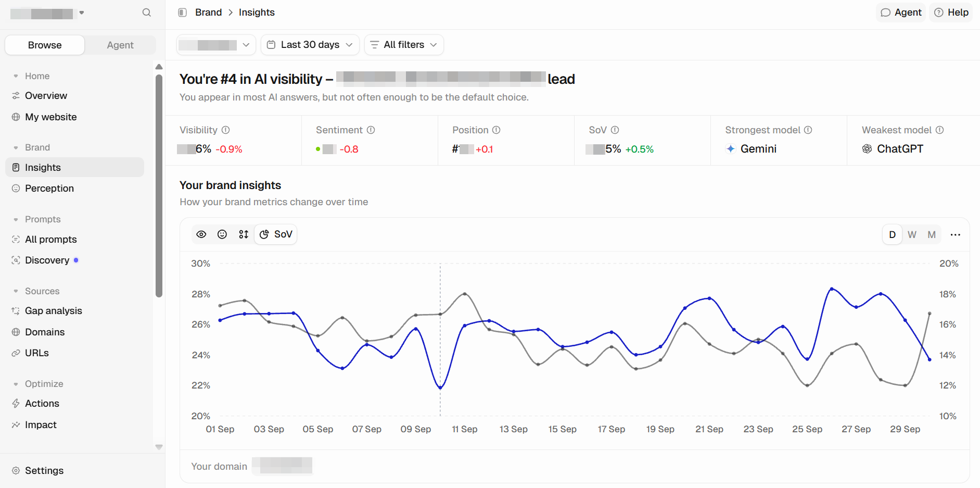Click the Help button
The width and height of the screenshot is (980, 488).
click(x=951, y=12)
